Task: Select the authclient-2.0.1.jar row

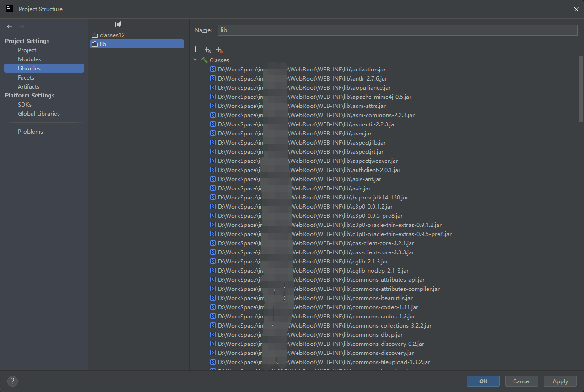Action: click(305, 170)
